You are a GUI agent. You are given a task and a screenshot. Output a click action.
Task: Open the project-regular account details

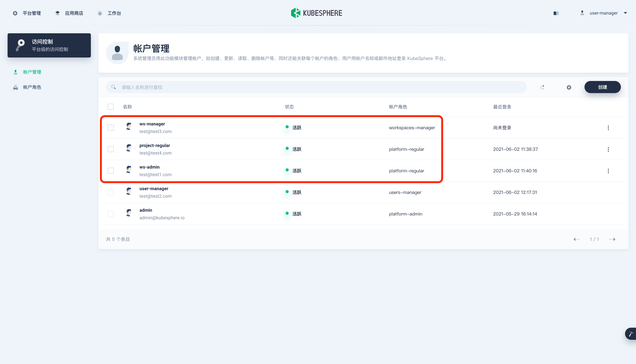pyautogui.click(x=155, y=145)
